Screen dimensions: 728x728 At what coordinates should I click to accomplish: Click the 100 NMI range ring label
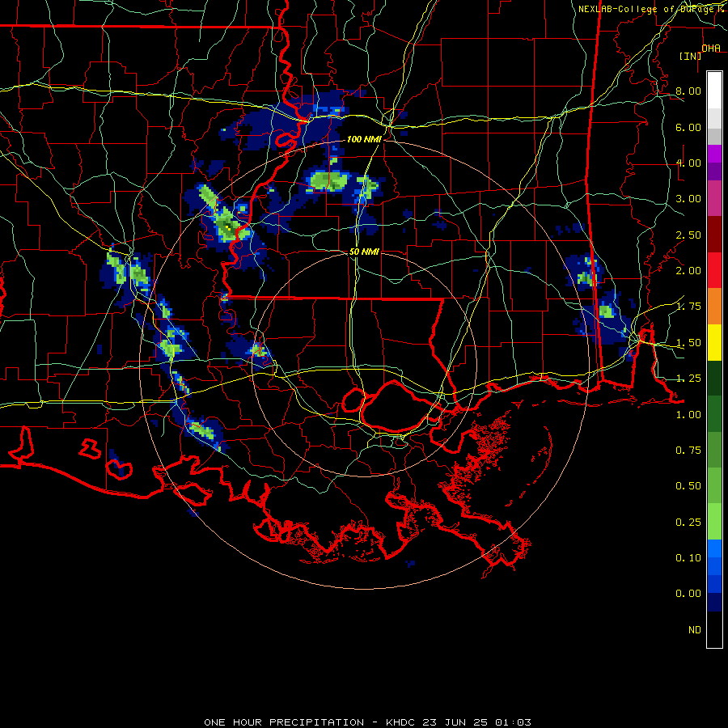coord(364,139)
